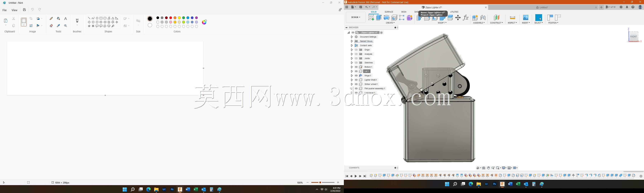Click the FRONT face of the ViewCube
644x193 pixels.
click(x=633, y=37)
